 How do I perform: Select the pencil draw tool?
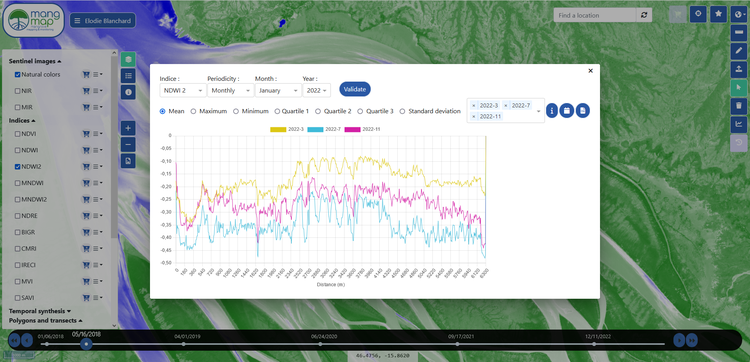(739, 51)
